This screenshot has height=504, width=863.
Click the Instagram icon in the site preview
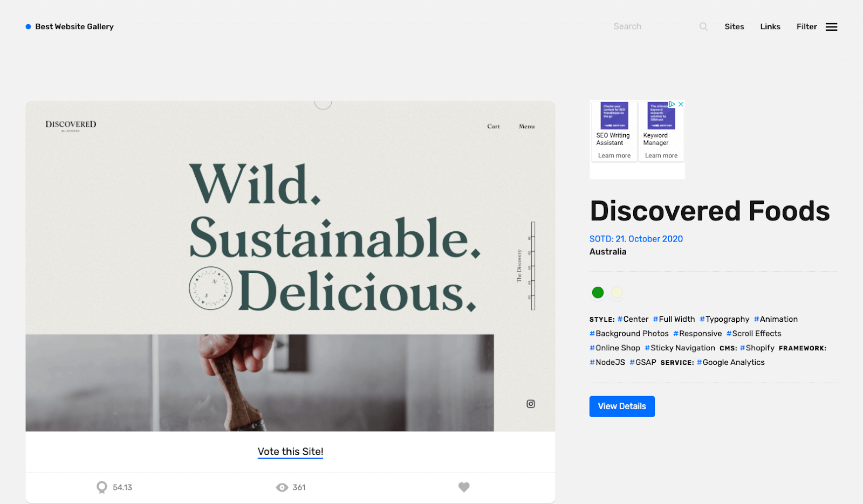[x=530, y=403]
